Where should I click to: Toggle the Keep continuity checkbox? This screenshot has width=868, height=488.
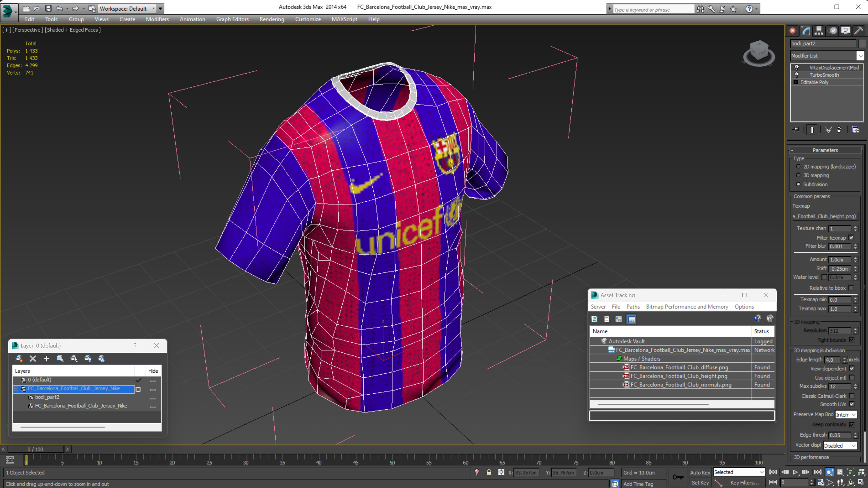point(852,424)
